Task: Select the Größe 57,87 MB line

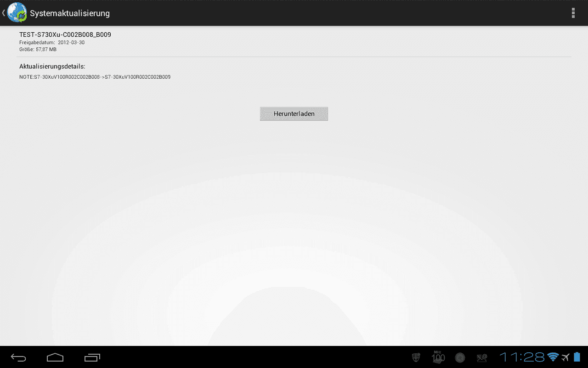Action: [x=38, y=49]
